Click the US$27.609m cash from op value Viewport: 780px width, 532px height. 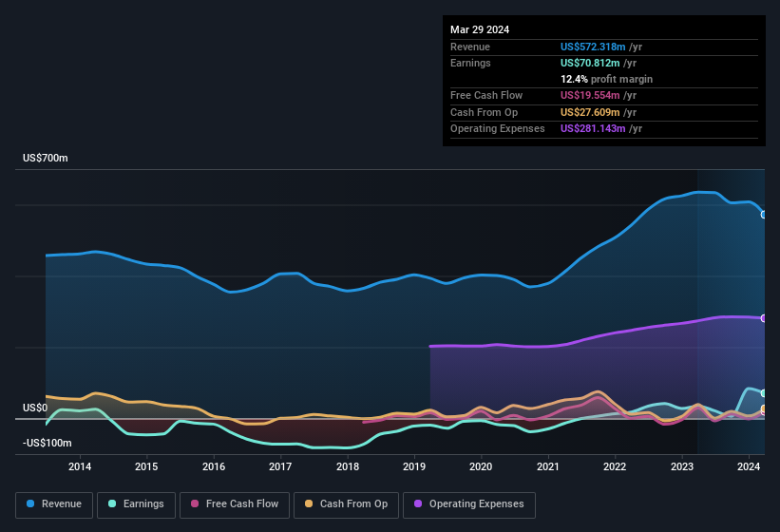(x=590, y=112)
